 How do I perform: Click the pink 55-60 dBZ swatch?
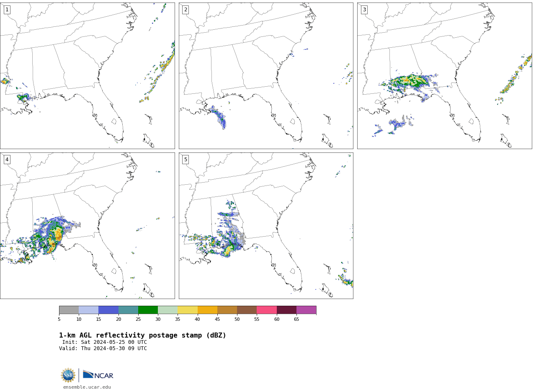(x=267, y=310)
